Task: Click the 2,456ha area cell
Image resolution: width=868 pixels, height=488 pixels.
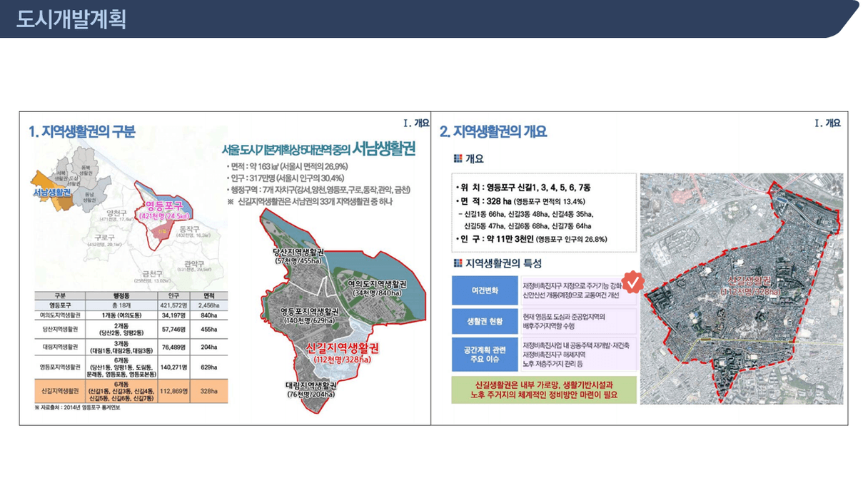Action: point(208,305)
